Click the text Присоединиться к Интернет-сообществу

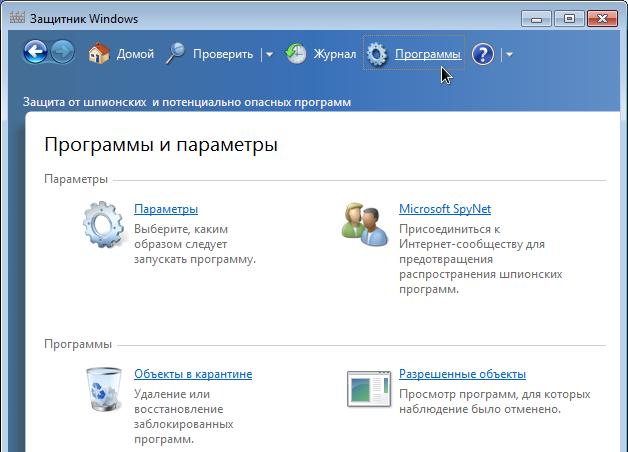pyautogui.click(x=472, y=236)
